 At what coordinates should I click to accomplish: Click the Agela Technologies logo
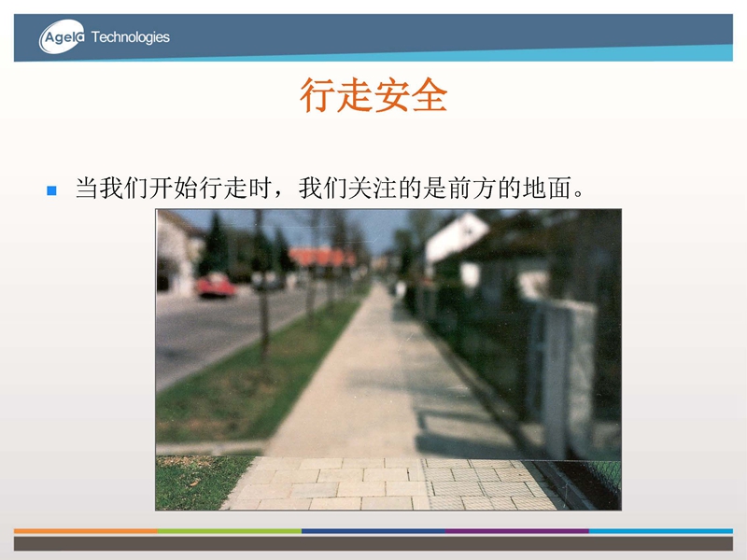point(104,36)
